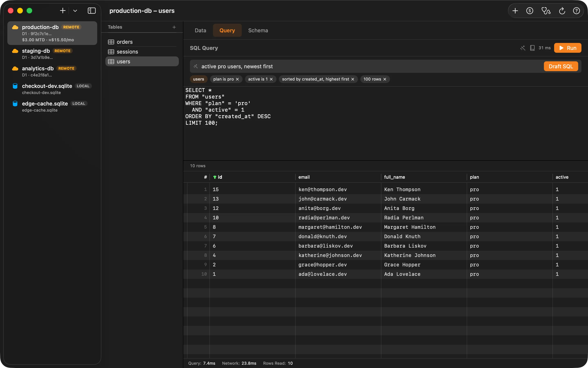Add a new table with the Tables plus icon
This screenshot has width=588, height=368.
[x=174, y=27]
